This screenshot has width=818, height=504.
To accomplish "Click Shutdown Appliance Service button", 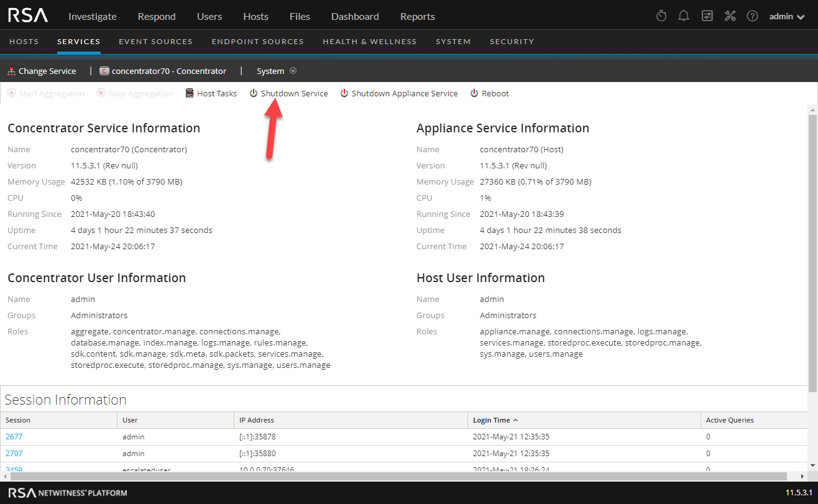I will tap(398, 93).
